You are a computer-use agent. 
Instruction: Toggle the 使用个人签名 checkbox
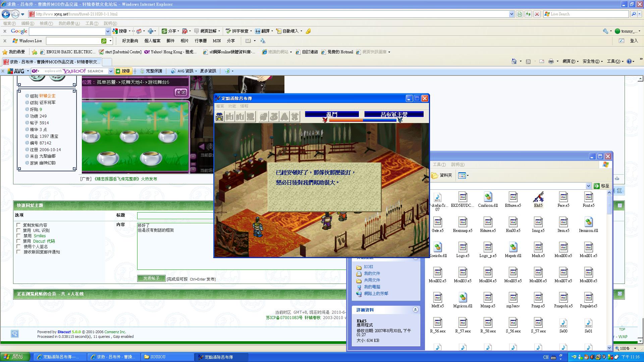[x=18, y=246]
